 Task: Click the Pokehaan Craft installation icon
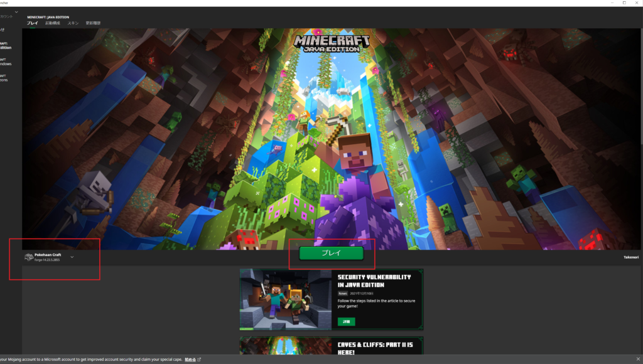28,257
